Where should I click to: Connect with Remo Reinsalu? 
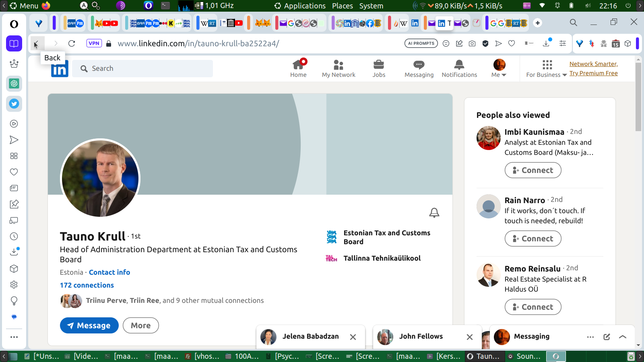pos(533,307)
